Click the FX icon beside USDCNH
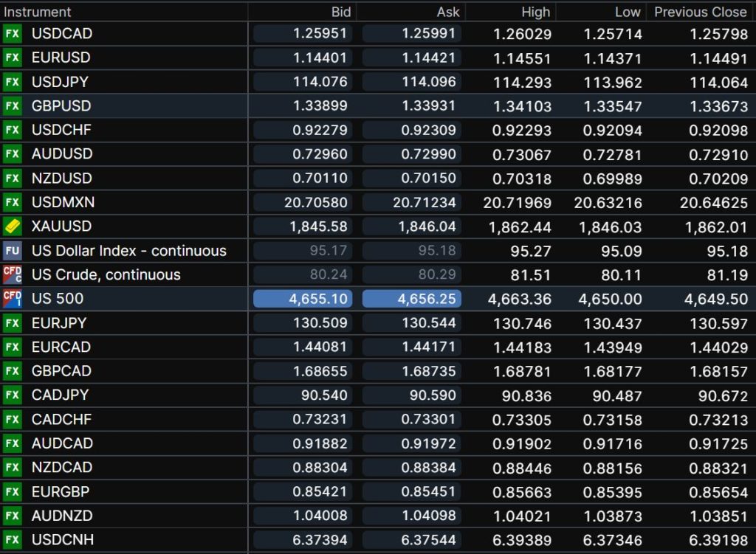Screen dimensions: 756x554 tap(12, 540)
